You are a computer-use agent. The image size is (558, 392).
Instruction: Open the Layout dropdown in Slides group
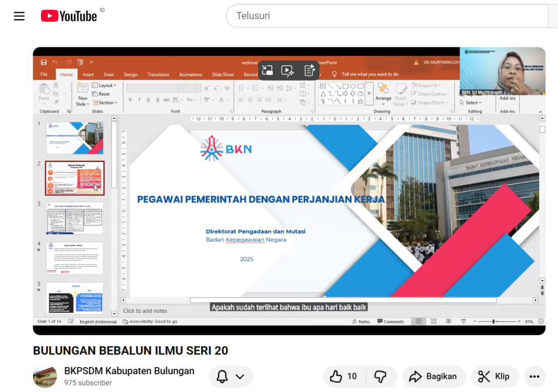[105, 85]
